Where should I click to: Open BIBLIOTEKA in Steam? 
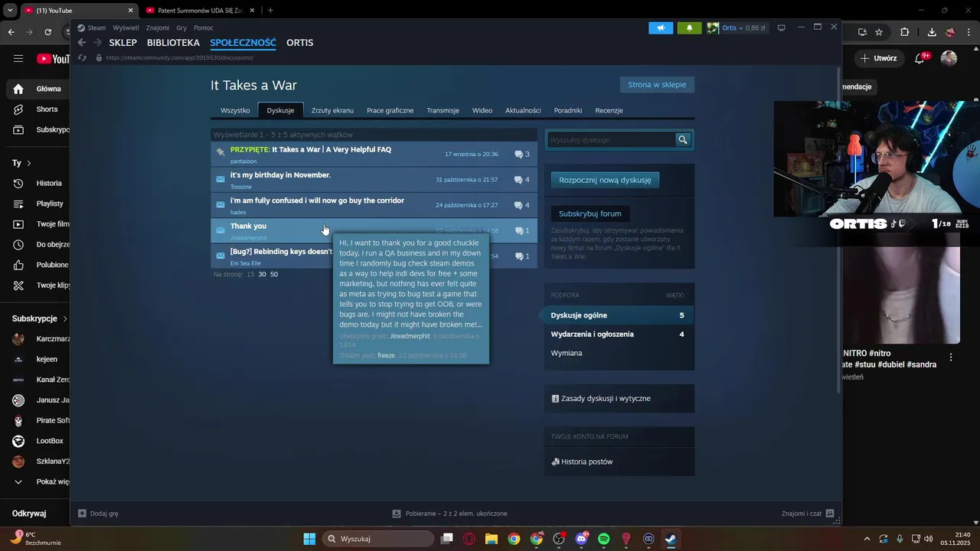click(x=173, y=43)
